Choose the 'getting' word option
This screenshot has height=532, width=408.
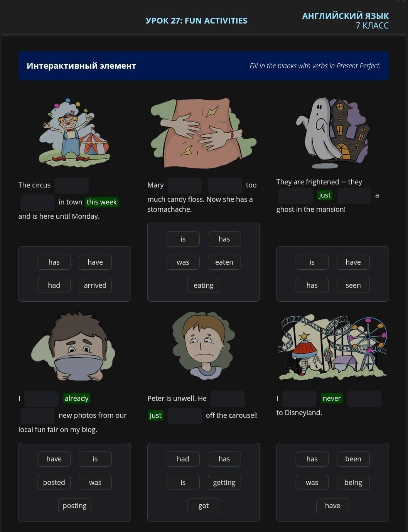(x=224, y=483)
